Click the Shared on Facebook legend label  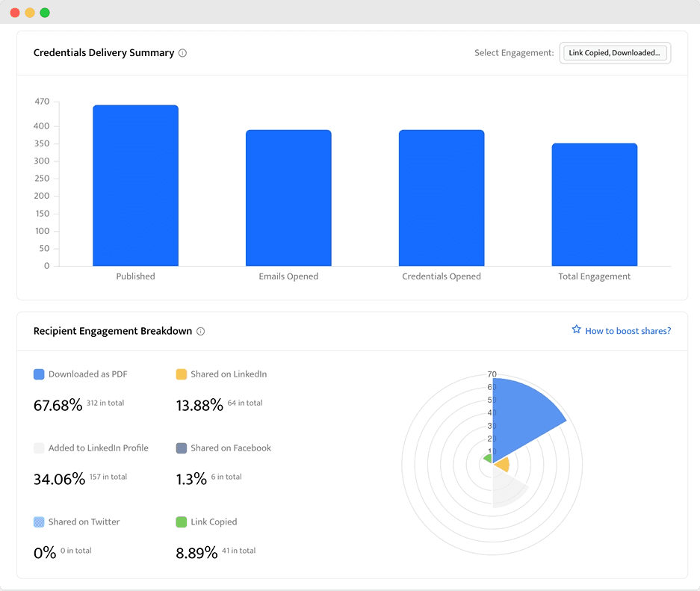point(231,448)
